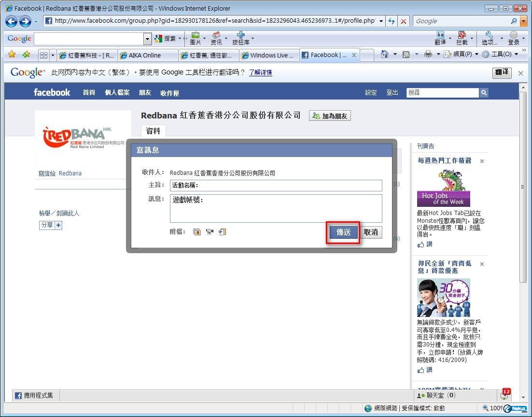Click the Home icon in IE command bar
532x417 pixels.
pyautogui.click(x=385, y=54)
